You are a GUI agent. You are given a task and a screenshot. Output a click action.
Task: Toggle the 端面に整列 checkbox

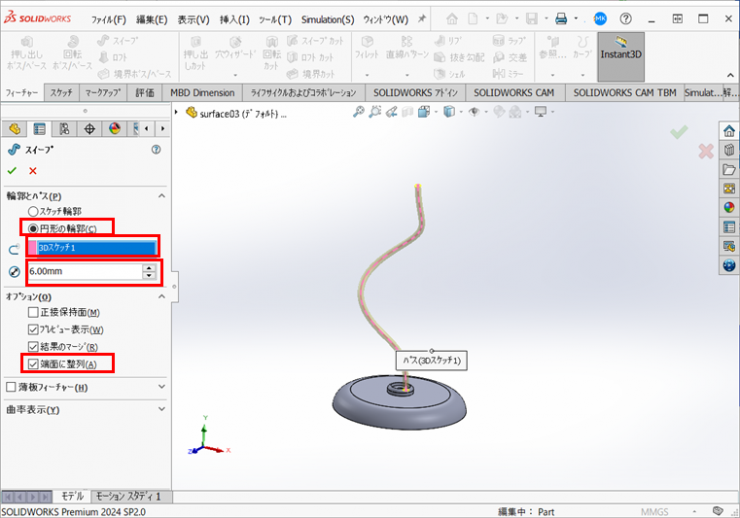tap(33, 363)
